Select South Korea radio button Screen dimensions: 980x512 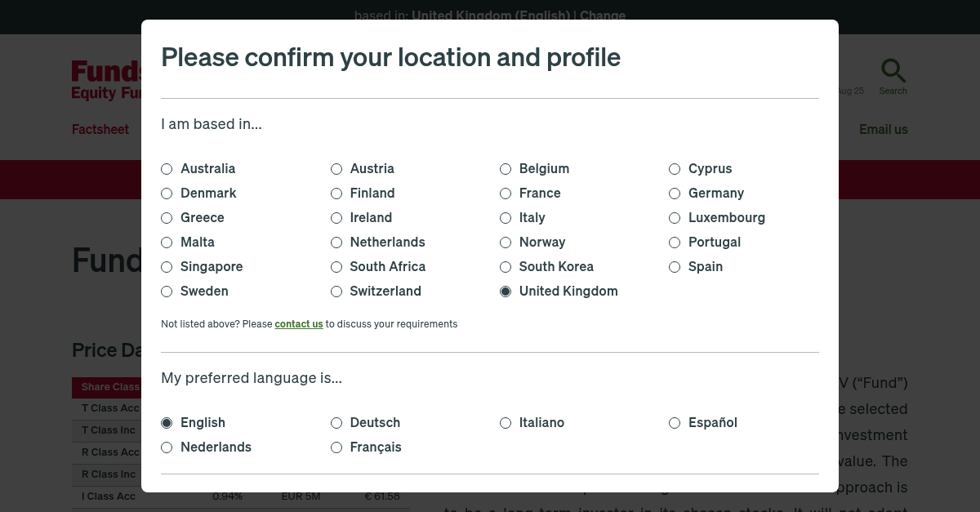tap(506, 267)
